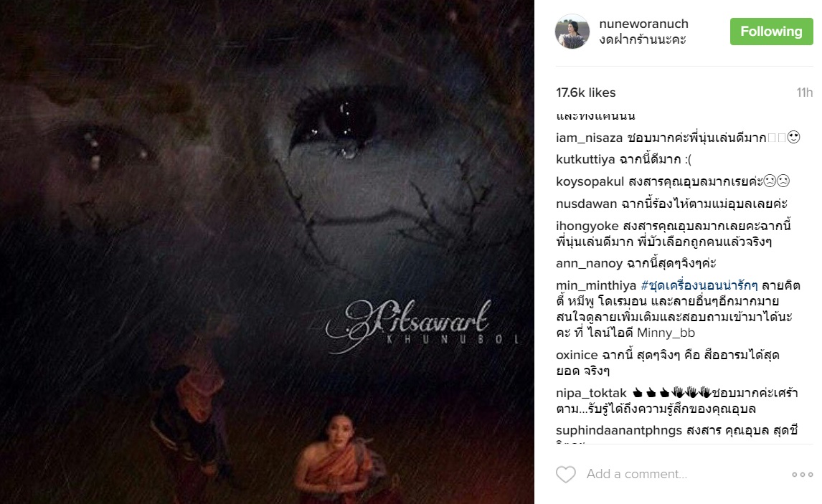The image size is (822, 504).
Task: Open the #ชุดเครื่องนอนน่ารักๆ hashtag
Action: coord(699,285)
